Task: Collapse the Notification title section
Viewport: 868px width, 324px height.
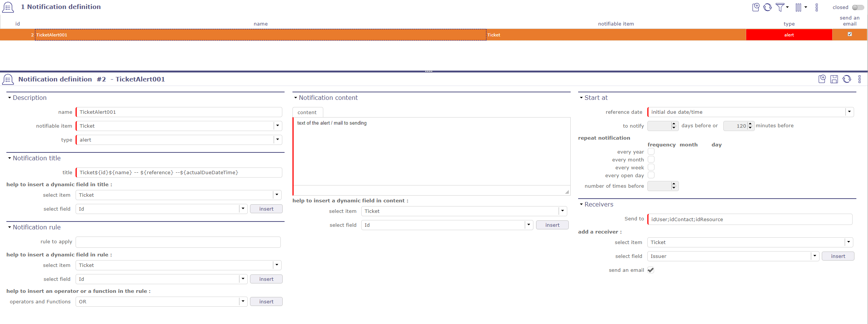Action: 10,158
